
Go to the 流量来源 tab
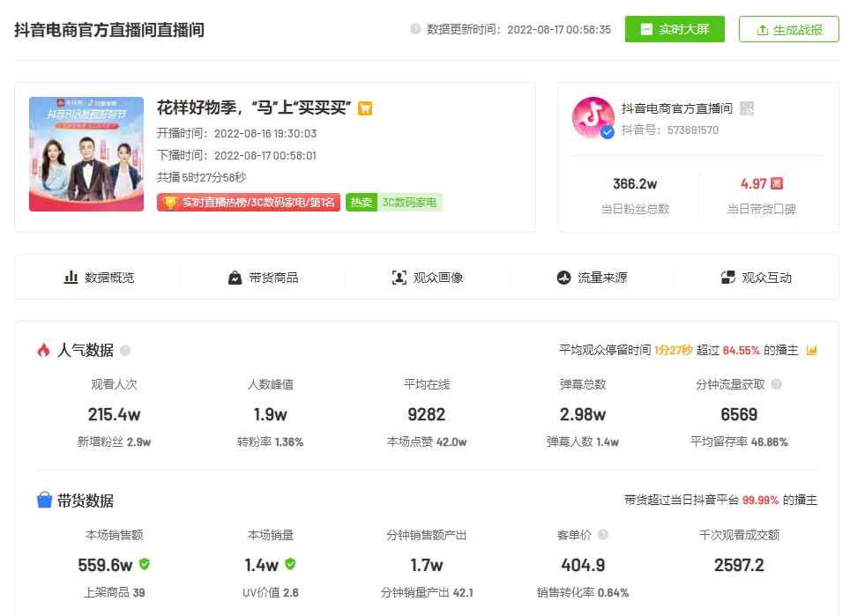click(x=592, y=278)
